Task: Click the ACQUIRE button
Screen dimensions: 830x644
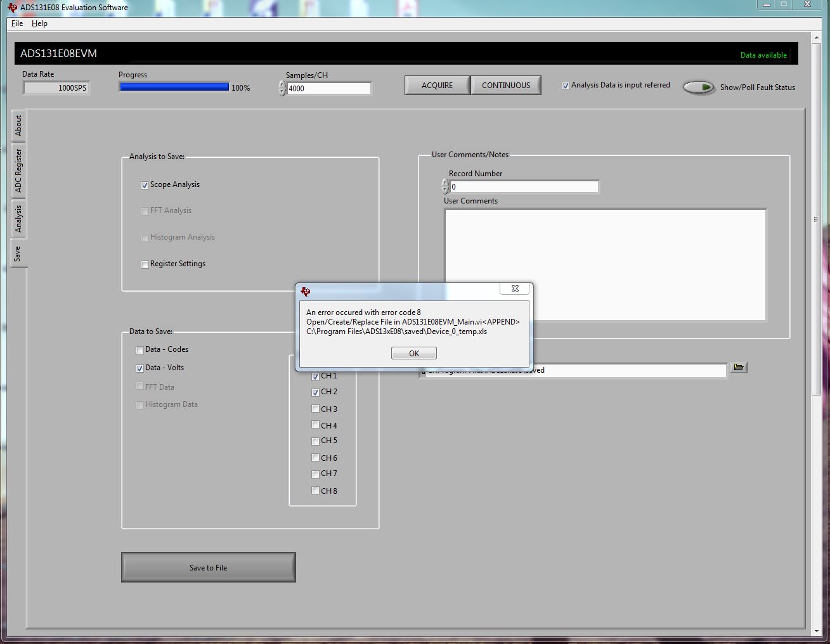Action: tap(438, 86)
